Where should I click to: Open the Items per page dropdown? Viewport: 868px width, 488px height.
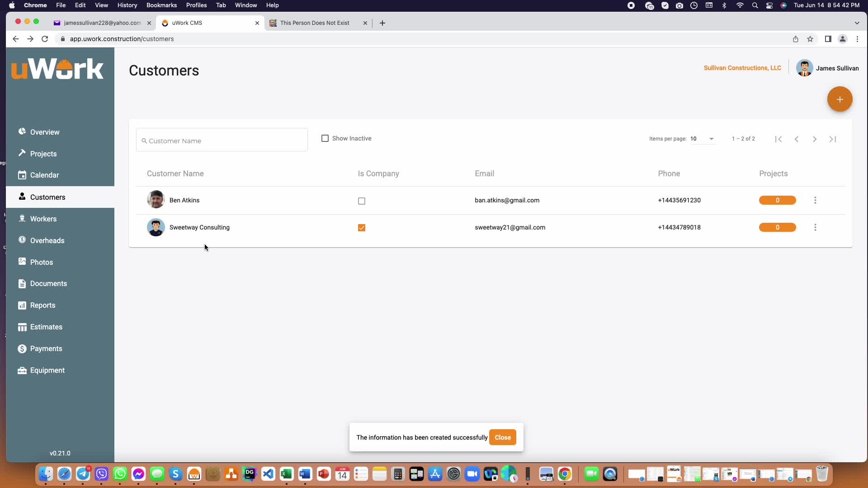701,139
